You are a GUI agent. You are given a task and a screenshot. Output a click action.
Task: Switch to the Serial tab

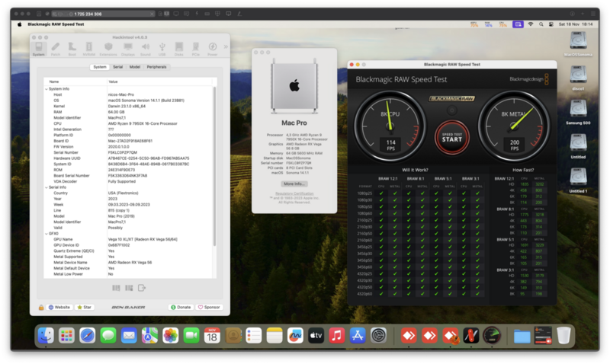(117, 67)
